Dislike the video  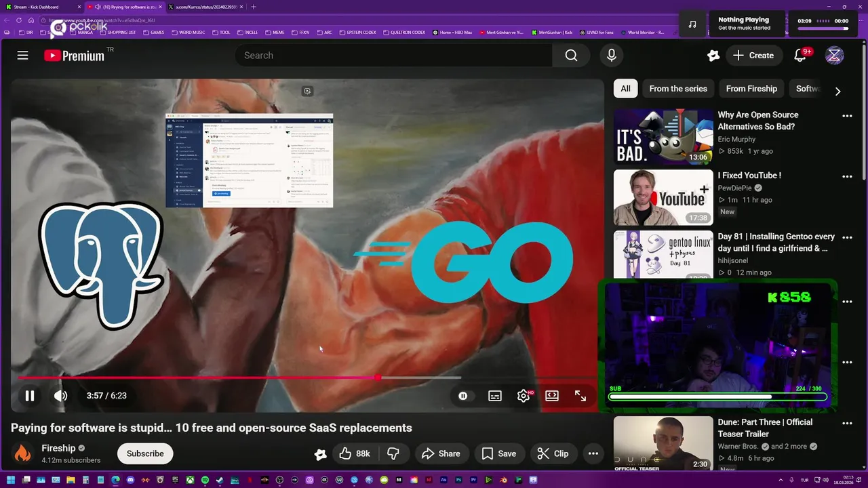click(x=393, y=453)
